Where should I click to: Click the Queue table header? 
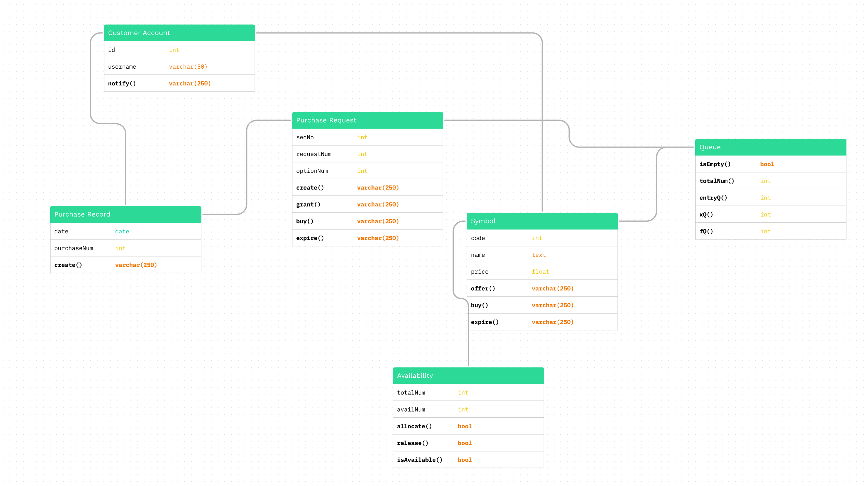coord(770,147)
